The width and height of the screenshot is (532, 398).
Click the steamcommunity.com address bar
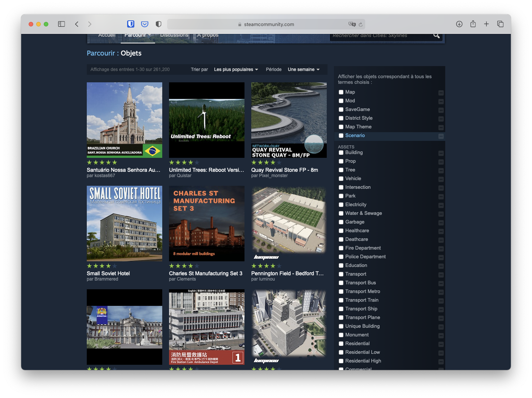coord(266,24)
